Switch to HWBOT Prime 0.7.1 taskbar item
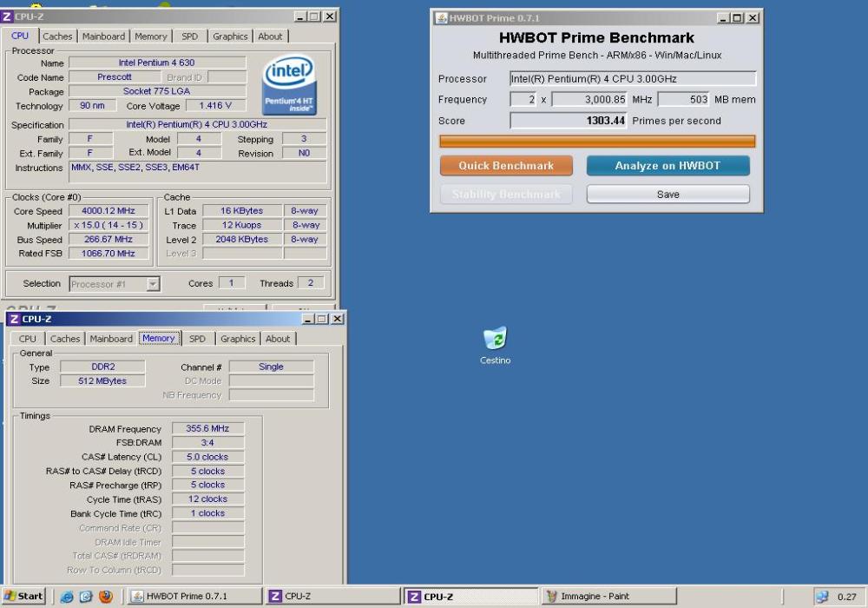The width and height of the screenshot is (868, 608). (x=194, y=597)
